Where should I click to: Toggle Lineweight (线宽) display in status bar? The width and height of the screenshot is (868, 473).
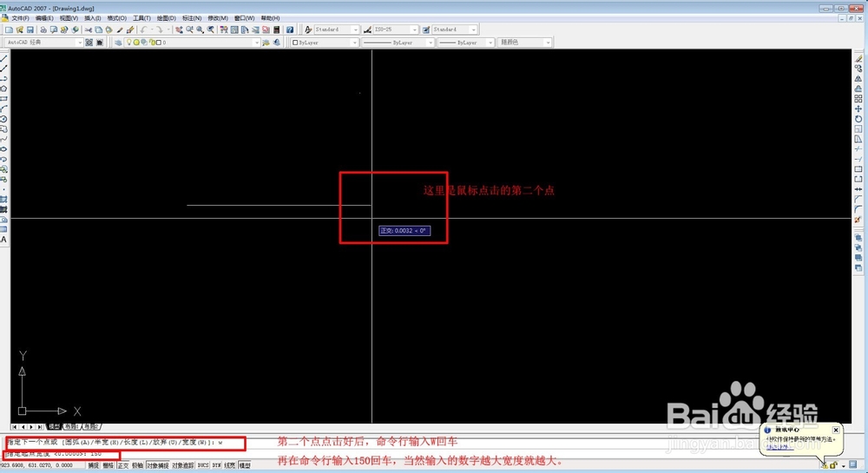point(230,465)
